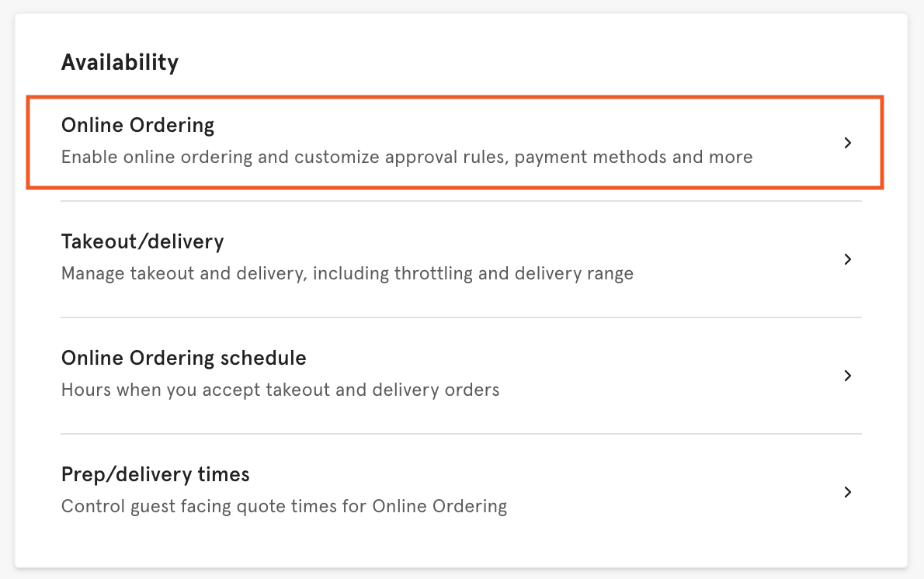This screenshot has width=924, height=579.
Task: Click the Online Ordering schedule chevron arrow
Action: (848, 376)
